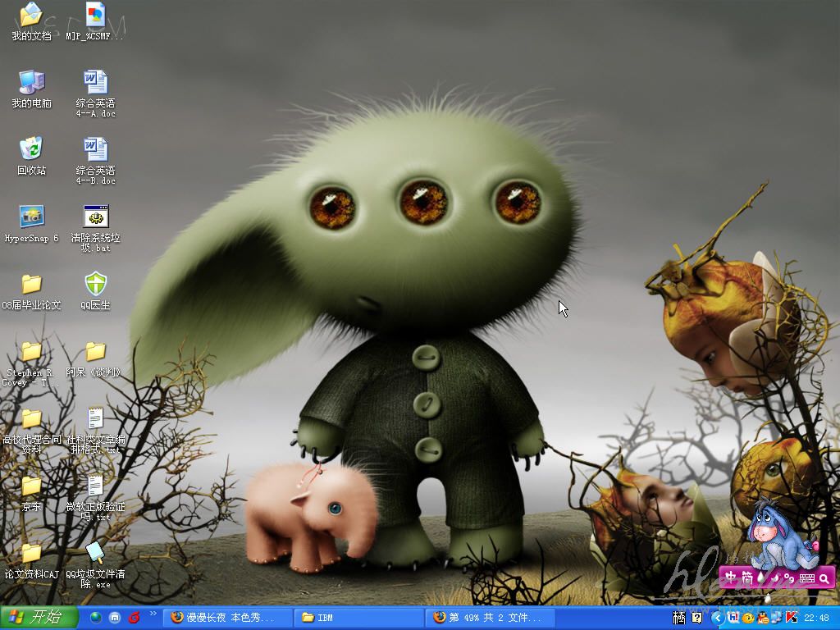Open 回收站 recycle bin
The width and height of the screenshot is (840, 630).
point(31,150)
